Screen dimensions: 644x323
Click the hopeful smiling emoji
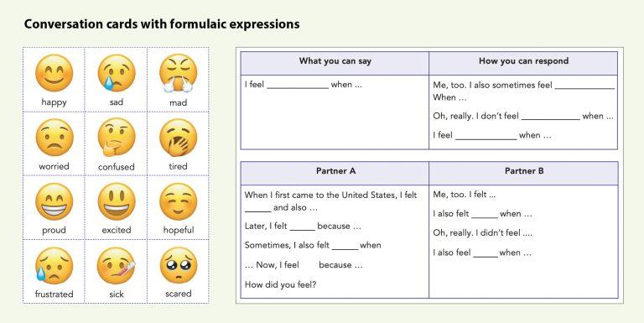point(178,202)
